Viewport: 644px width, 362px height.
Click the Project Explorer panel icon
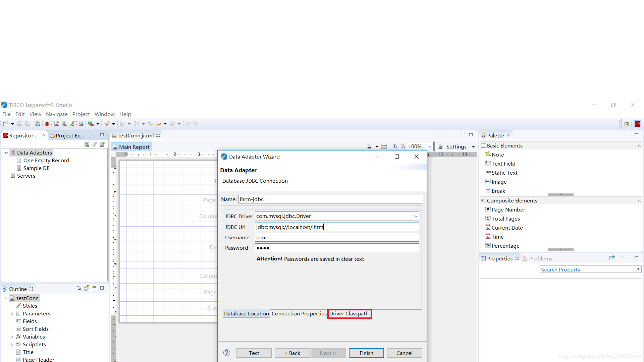(53, 135)
